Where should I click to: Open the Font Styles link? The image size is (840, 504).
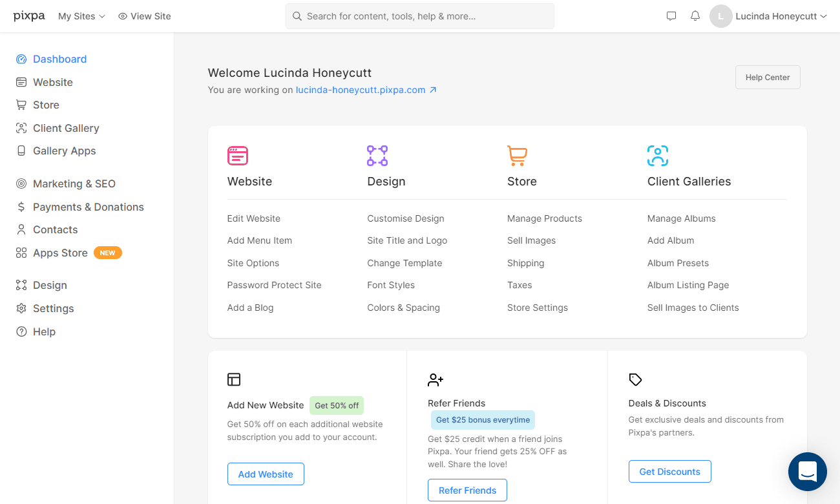pos(391,285)
